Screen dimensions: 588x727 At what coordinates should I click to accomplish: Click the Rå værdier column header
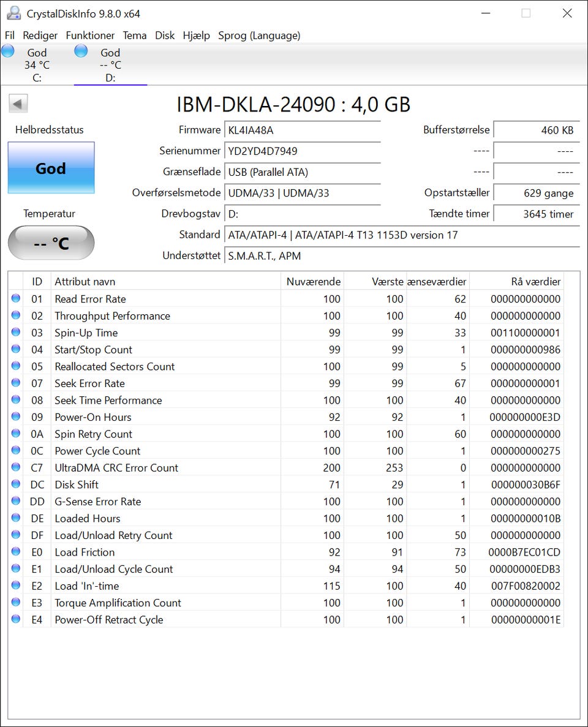click(x=535, y=282)
